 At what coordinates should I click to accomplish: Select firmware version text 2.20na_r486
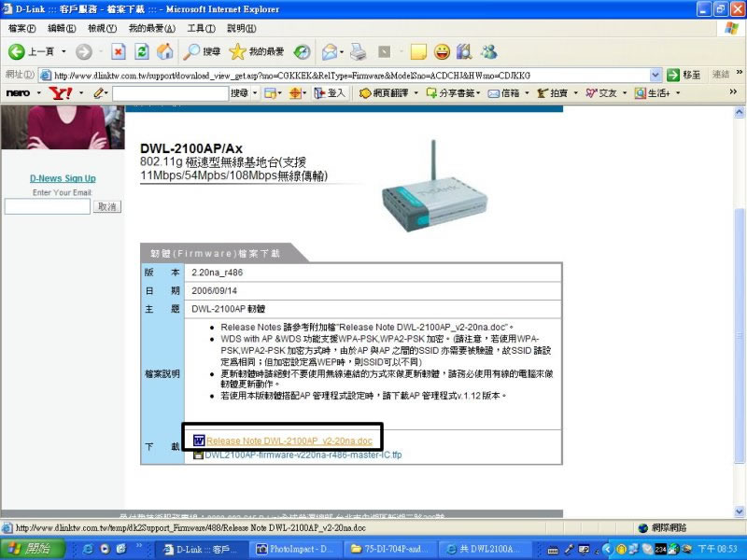[217, 273]
